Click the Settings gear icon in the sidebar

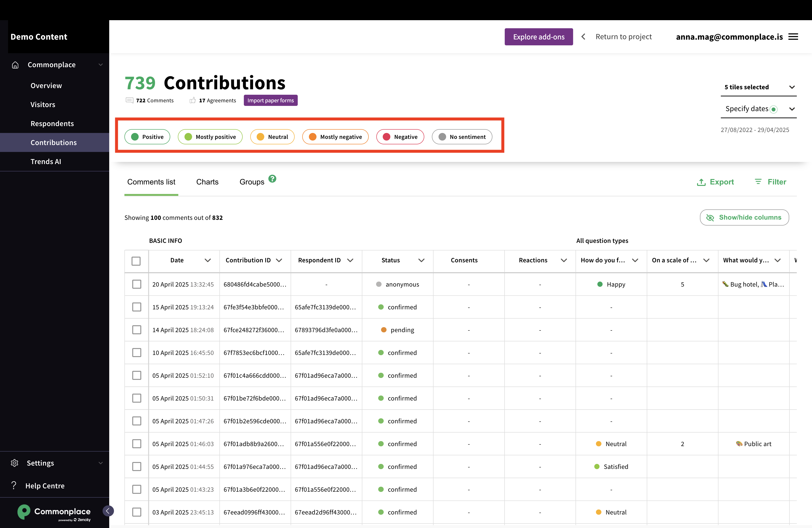tap(14, 463)
